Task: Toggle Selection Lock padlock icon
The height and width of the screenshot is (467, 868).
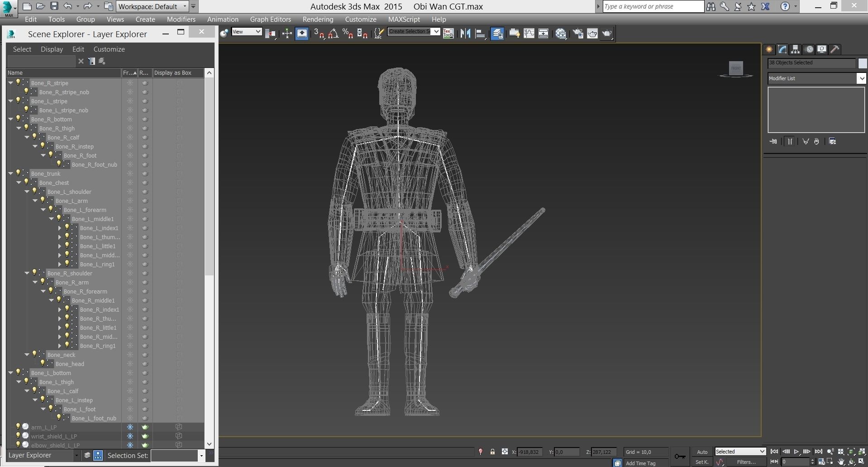Action: (492, 452)
